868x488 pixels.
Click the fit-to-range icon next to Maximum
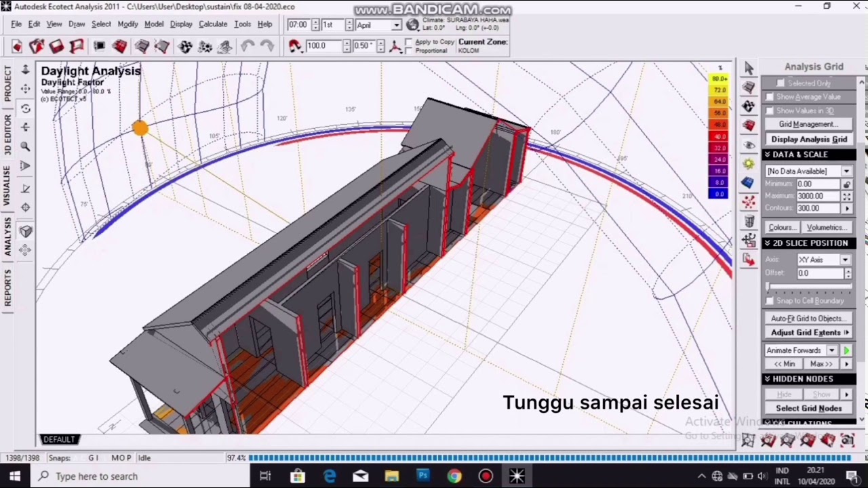pyautogui.click(x=846, y=196)
